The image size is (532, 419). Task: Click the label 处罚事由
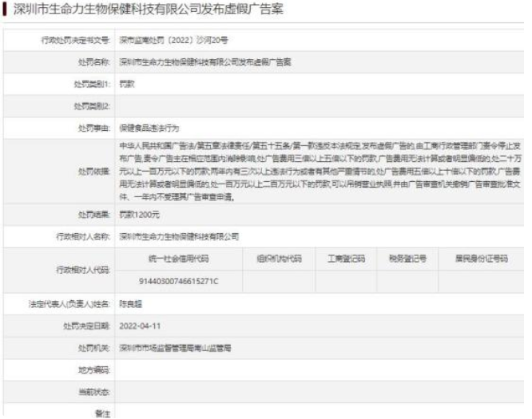[x=94, y=128]
